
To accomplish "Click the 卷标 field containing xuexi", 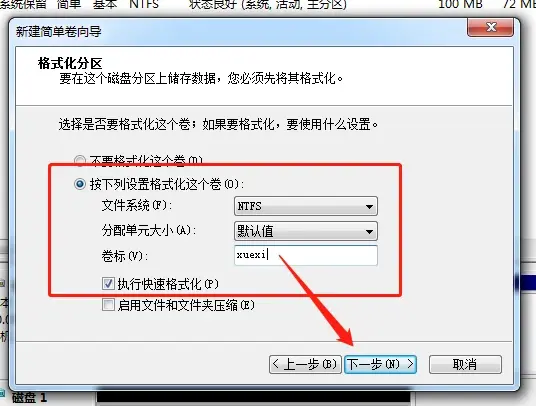I will pos(306,255).
